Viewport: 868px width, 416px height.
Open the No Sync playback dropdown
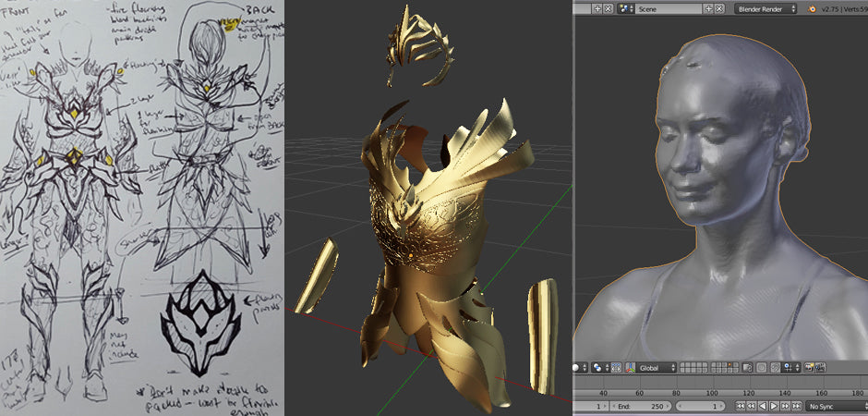point(836,406)
